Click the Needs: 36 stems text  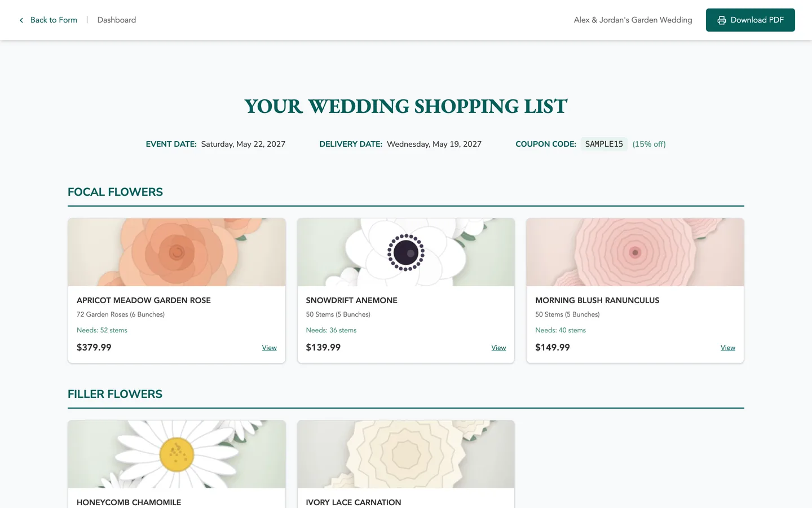coord(331,330)
